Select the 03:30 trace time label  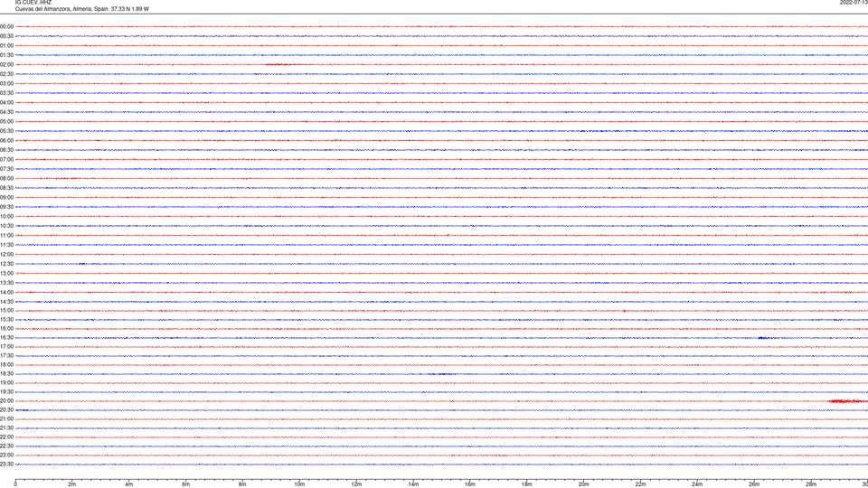point(6,93)
